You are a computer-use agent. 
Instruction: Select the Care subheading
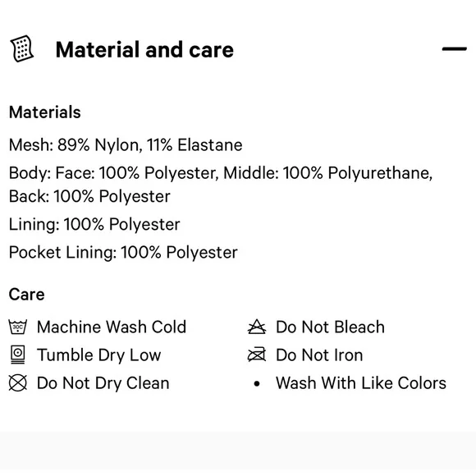27,295
